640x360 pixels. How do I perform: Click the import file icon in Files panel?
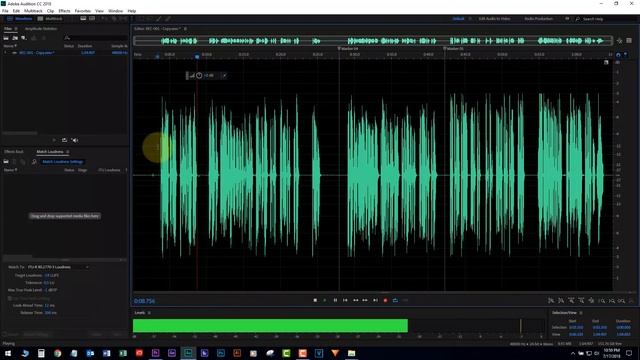tap(15, 38)
